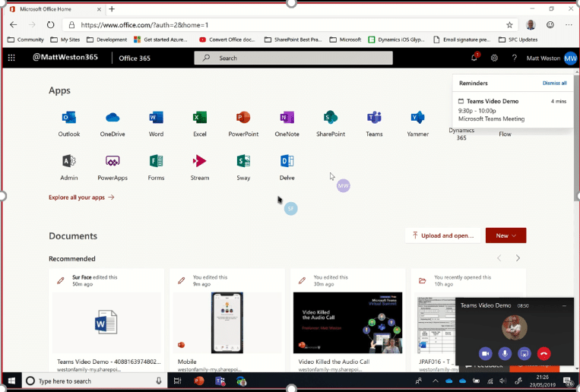Minimize the Teams call mini window

(564, 306)
